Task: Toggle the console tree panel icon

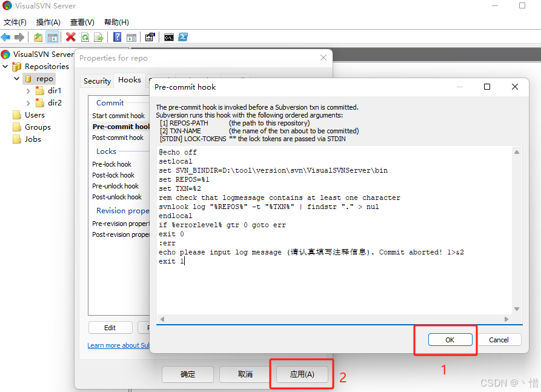Action: click(53, 37)
